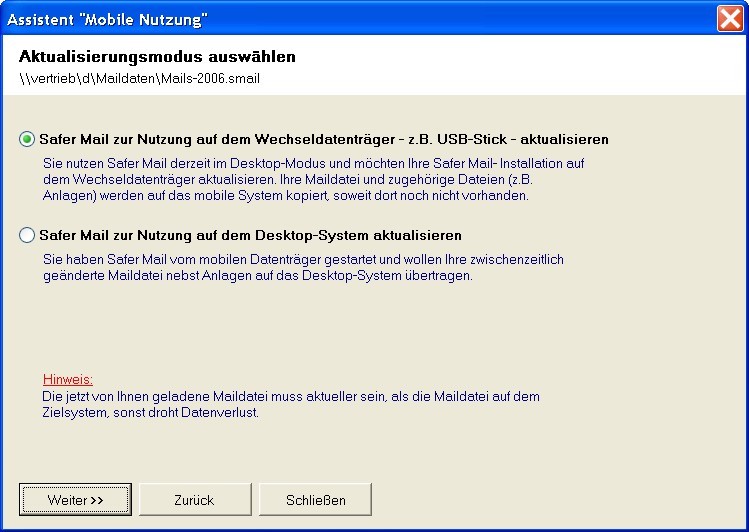Image resolution: width=749 pixels, height=532 pixels.
Task: Click the Weiter >> button
Action: coord(75,500)
